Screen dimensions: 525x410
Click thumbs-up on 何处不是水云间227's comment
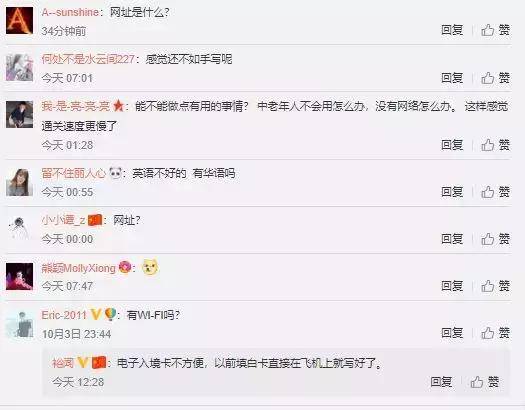(x=496, y=78)
